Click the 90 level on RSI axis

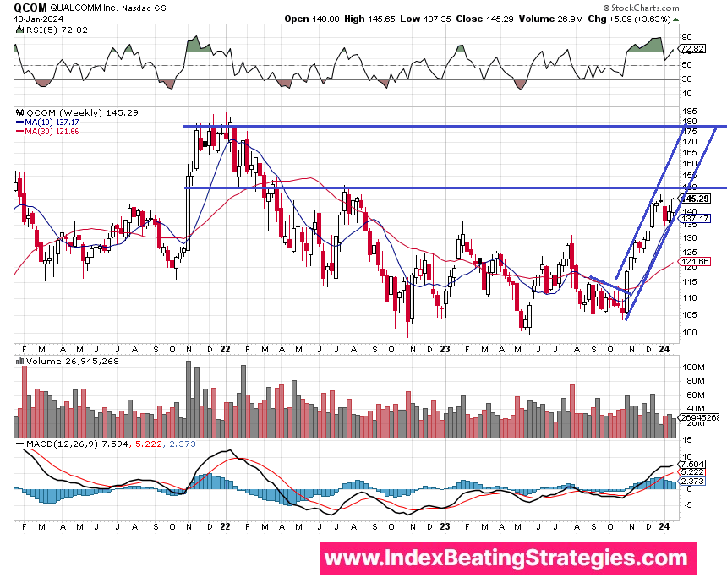coord(686,37)
